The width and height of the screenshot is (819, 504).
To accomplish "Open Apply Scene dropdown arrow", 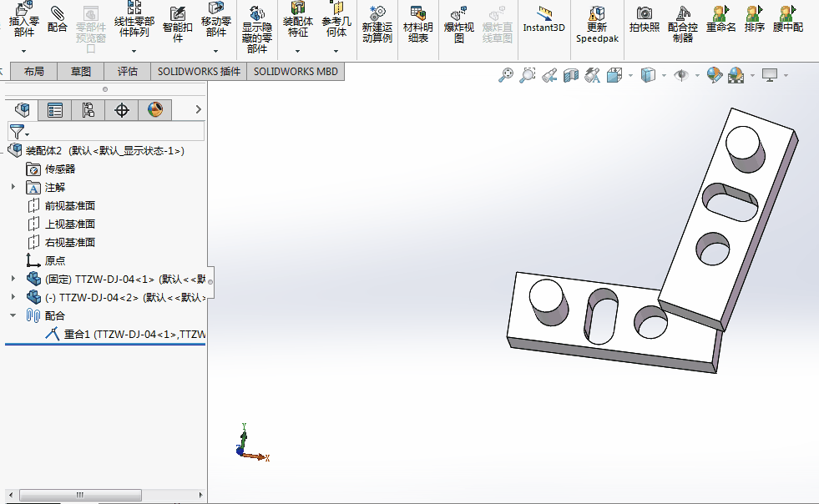I will (x=752, y=76).
